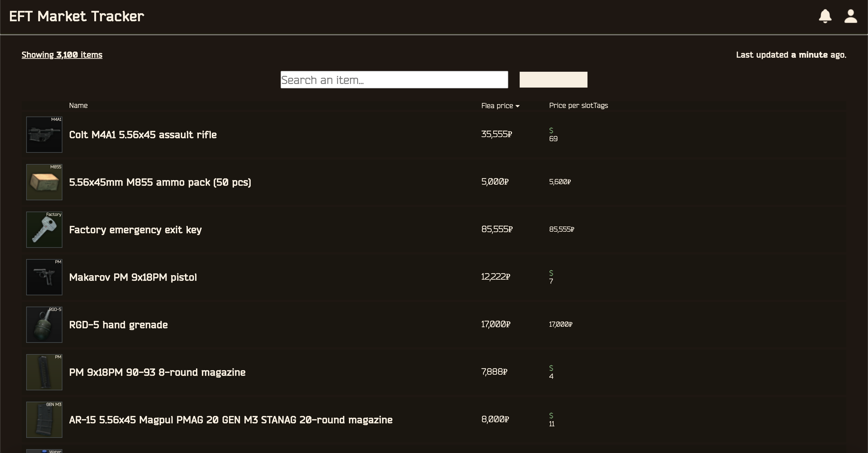The image size is (868, 453).
Task: Open the PM 8-round magazine thumbnail
Action: coord(44,372)
